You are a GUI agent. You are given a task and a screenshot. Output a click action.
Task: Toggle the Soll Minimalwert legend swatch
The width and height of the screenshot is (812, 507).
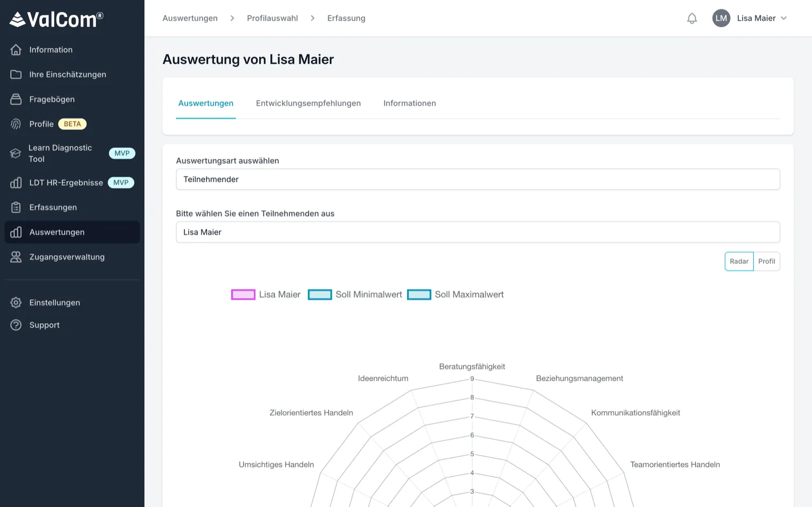tap(320, 295)
